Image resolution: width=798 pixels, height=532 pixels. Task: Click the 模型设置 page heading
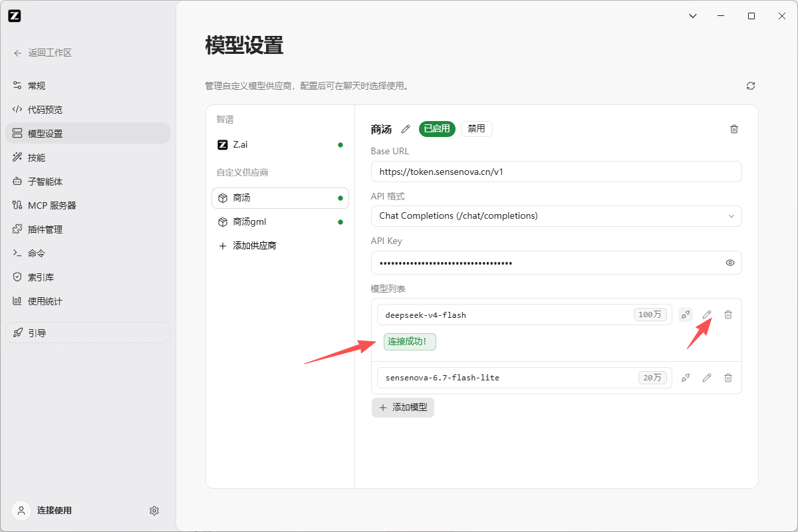pyautogui.click(x=244, y=46)
